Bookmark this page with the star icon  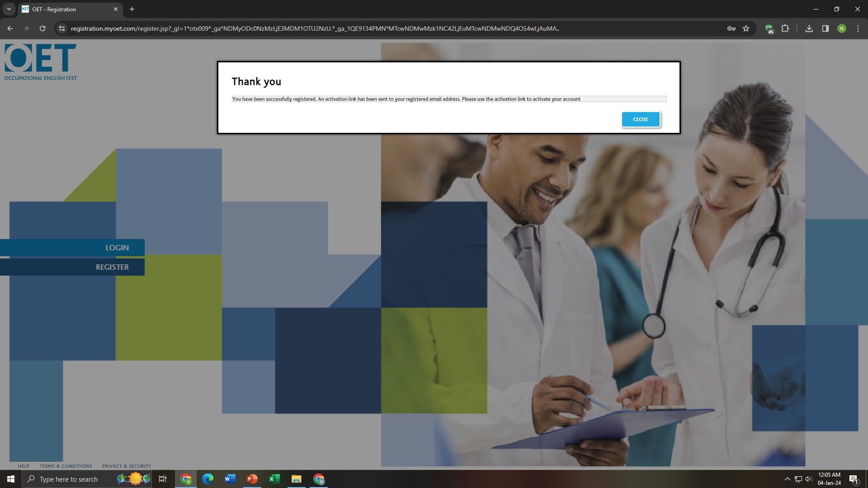(746, 28)
